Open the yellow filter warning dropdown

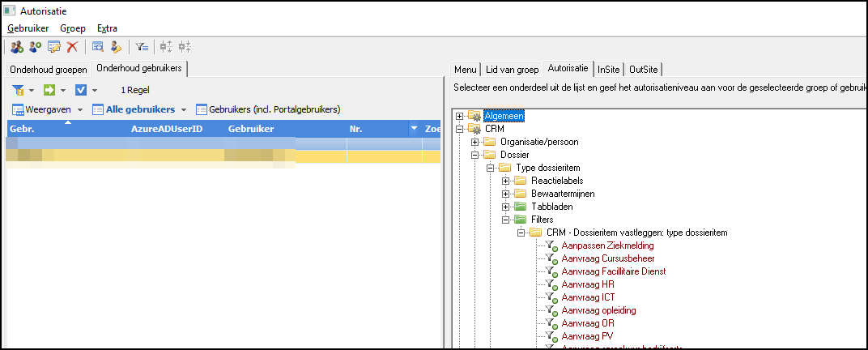[32, 90]
